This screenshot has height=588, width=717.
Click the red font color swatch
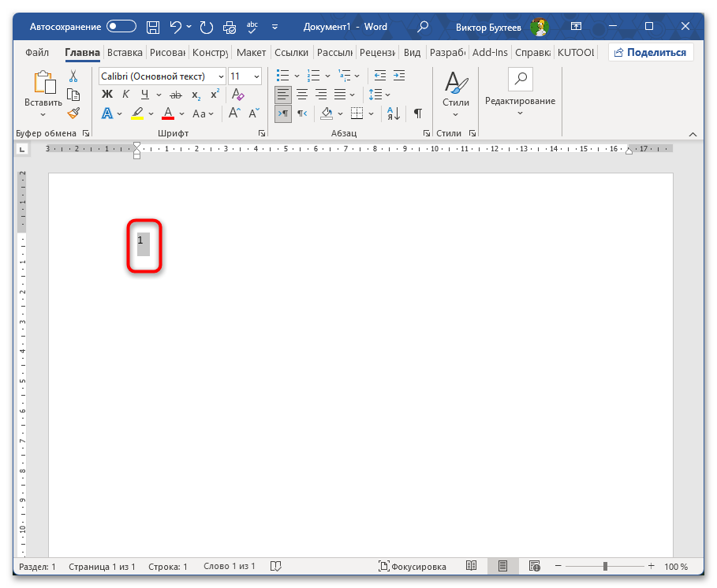168,114
